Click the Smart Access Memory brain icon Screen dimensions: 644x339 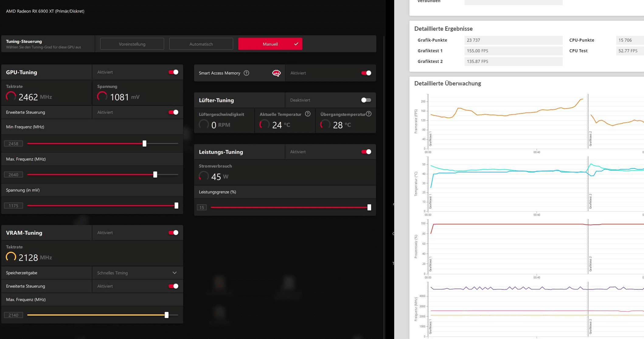pos(276,73)
